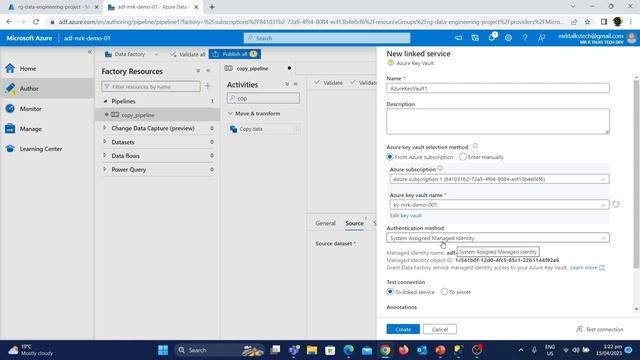This screenshot has height=360, width=640.
Task: Select From Azure subscription option
Action: 390,157
